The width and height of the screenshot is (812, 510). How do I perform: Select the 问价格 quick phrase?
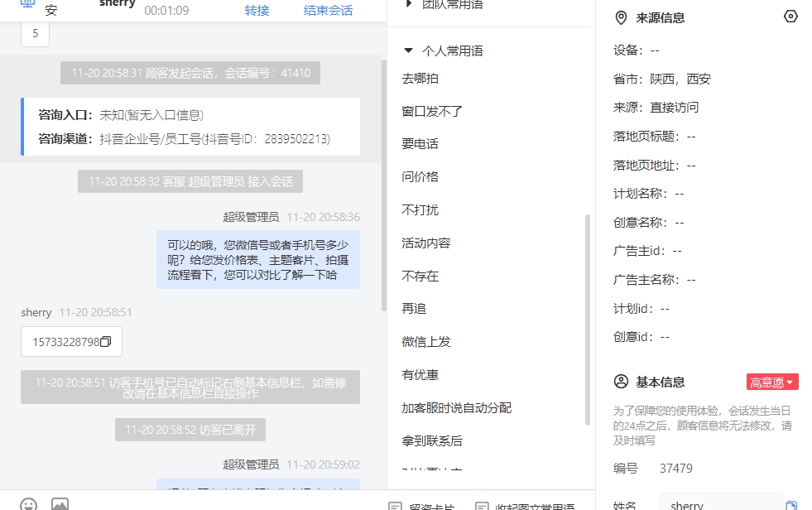click(420, 177)
